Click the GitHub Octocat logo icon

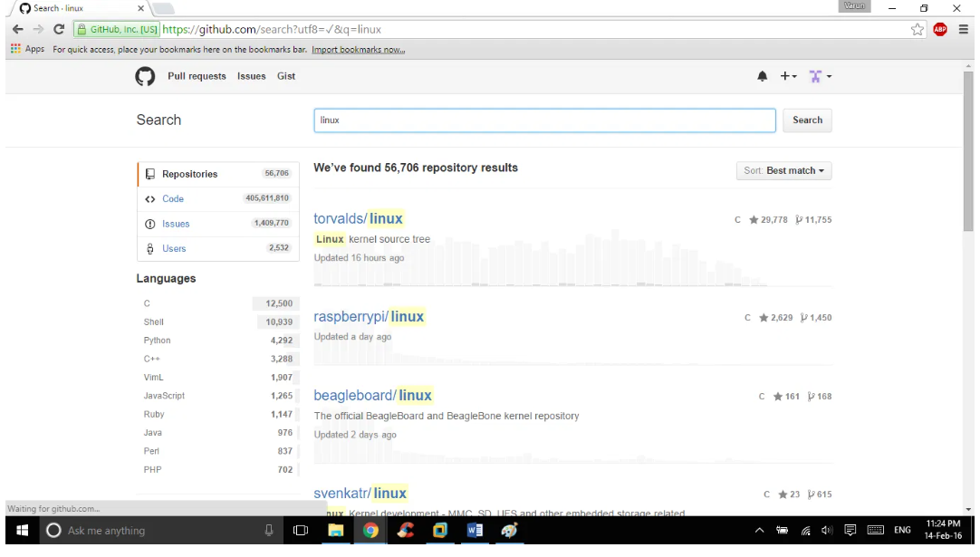click(145, 77)
